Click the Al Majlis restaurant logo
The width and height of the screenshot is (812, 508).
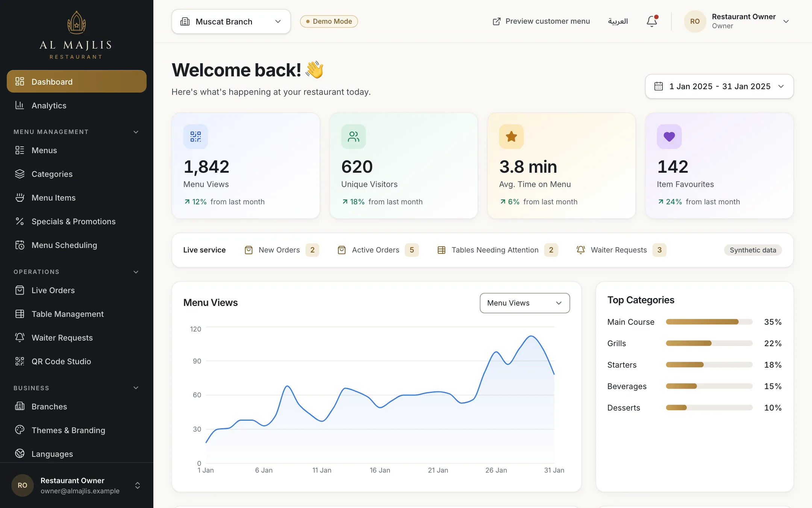coord(76,35)
